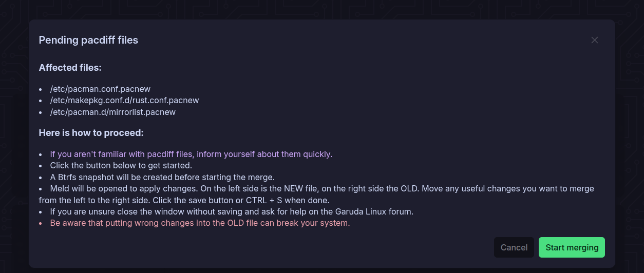Click the Garuda Linux forum help line
Viewport: 644px width, 273px height.
pos(231,211)
